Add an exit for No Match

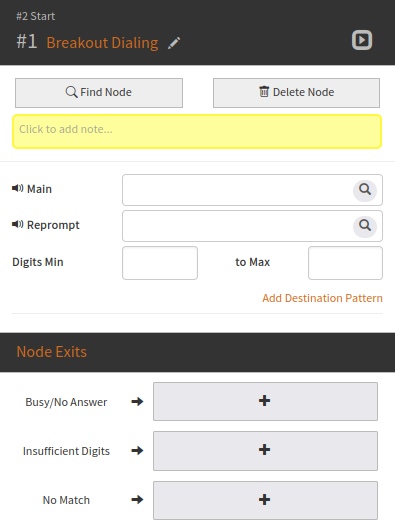pos(265,500)
